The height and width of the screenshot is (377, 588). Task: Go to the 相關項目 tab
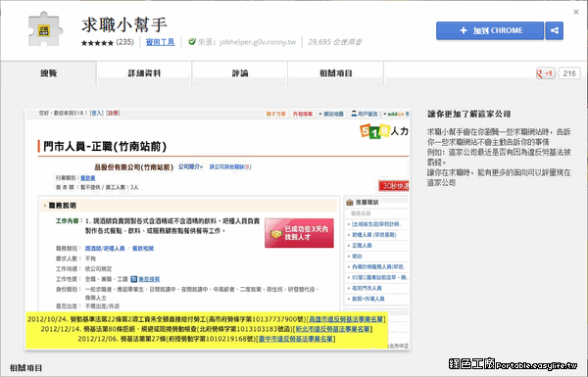[336, 73]
